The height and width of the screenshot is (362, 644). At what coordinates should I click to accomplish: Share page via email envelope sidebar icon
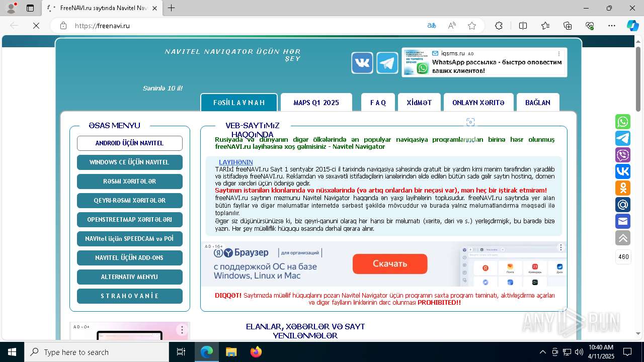tap(623, 221)
